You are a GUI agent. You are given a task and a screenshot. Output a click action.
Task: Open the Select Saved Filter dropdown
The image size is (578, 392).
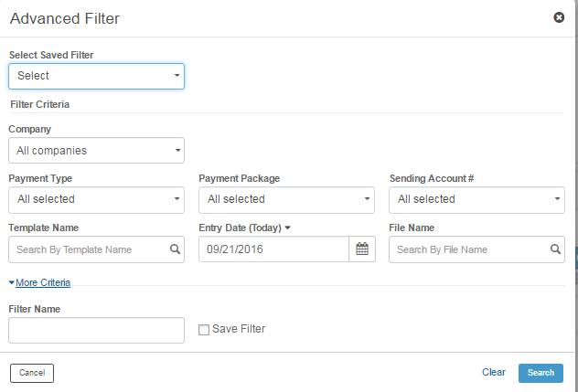click(97, 76)
